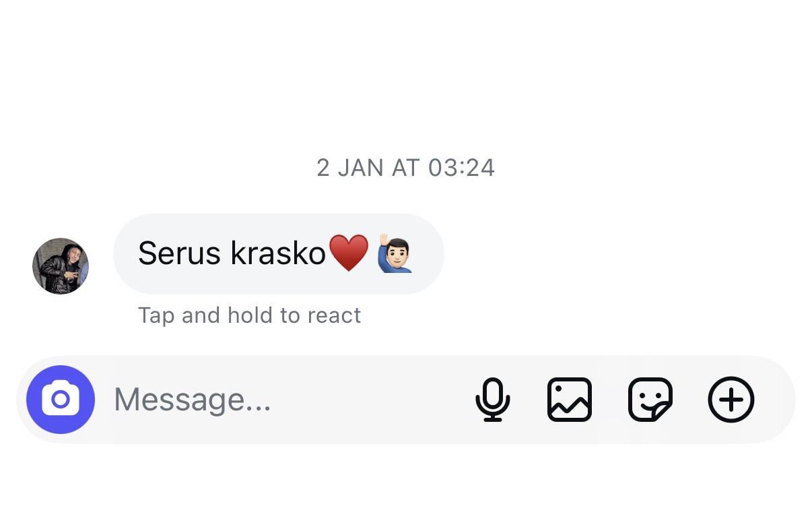Click the "Tap and hold to react" hint

coord(250,315)
